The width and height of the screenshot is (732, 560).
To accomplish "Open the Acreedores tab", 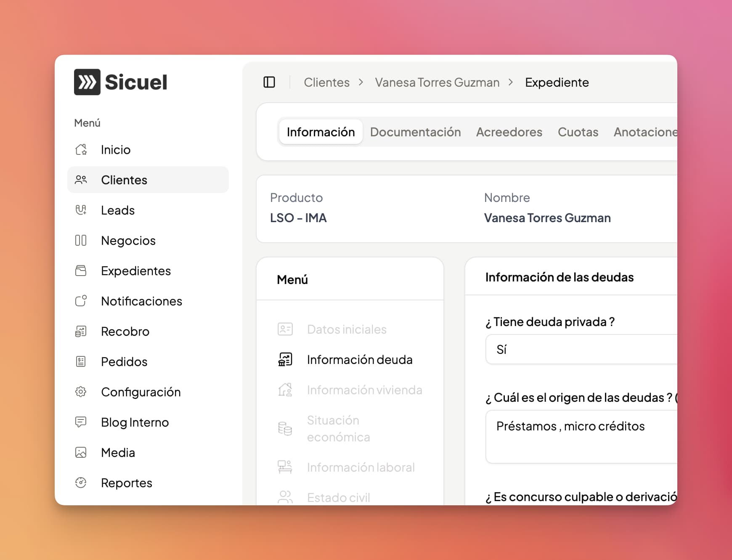I will point(509,132).
